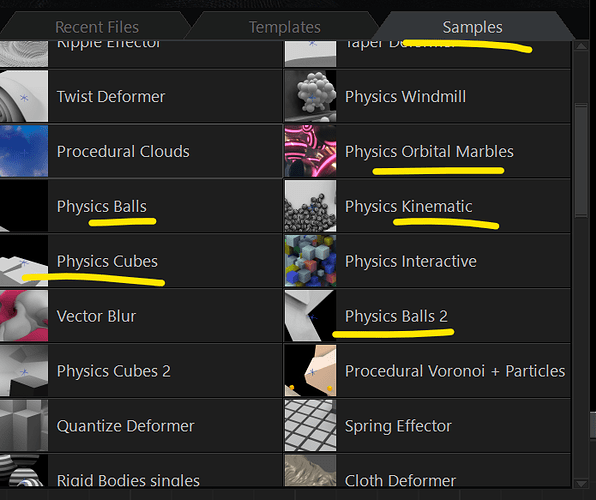Select the Physics Orbital Marbles thumbnail
Viewport: 596px width, 500px height.
(x=310, y=151)
